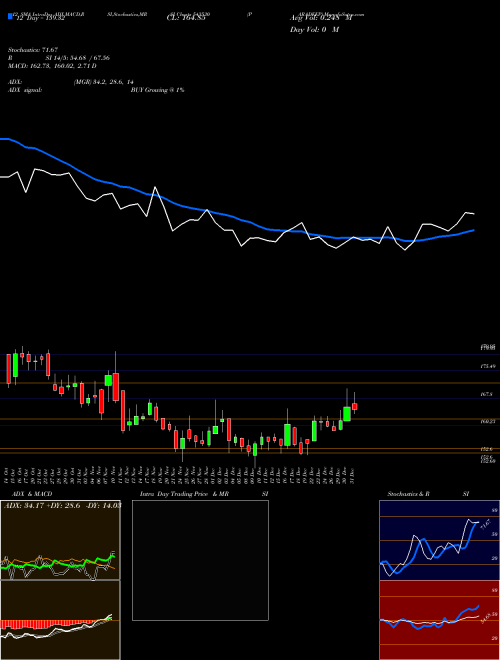The image size is (500, 660).
Task: Open the ADX indicator chart with green line
Action: point(60,540)
